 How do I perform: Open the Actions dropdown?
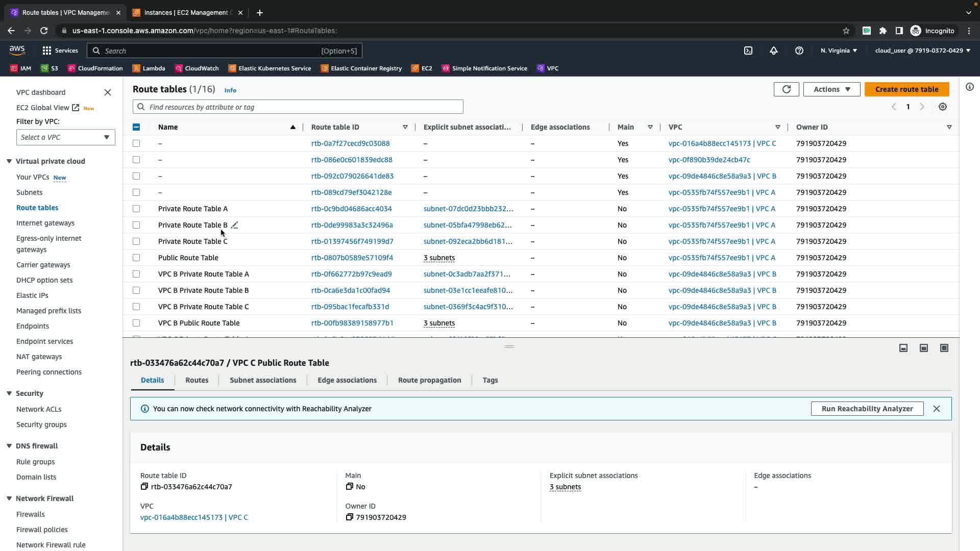[x=831, y=89]
